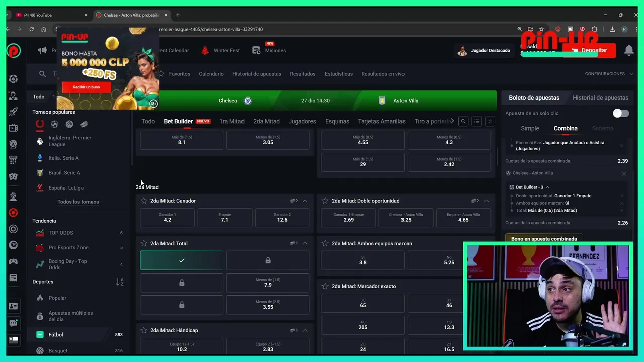Open the Inglaterra. Premier League tournament
644x362 pixels.
tap(70, 141)
